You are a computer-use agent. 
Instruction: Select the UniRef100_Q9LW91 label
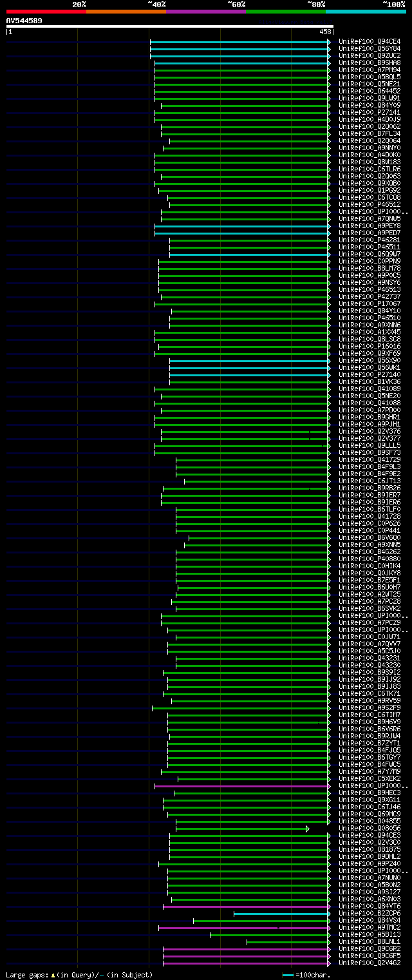coord(370,99)
